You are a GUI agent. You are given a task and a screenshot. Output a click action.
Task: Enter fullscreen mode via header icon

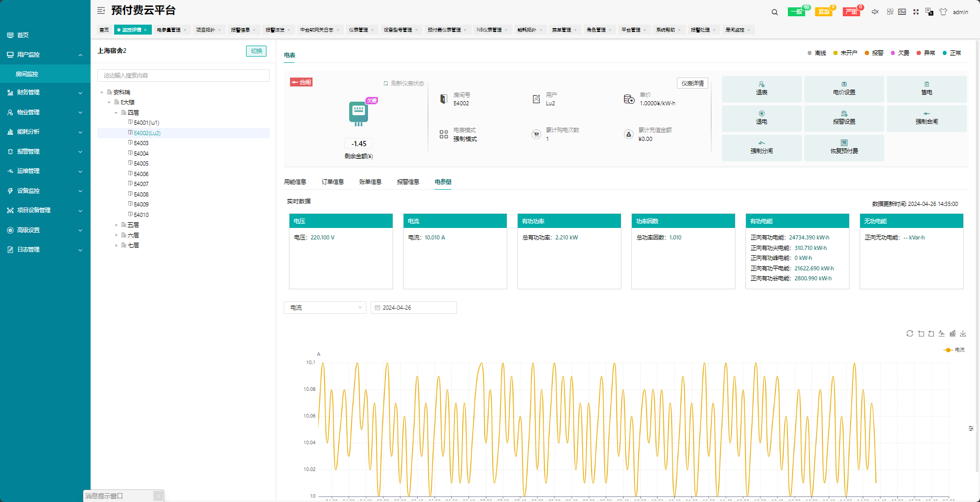pyautogui.click(x=916, y=12)
